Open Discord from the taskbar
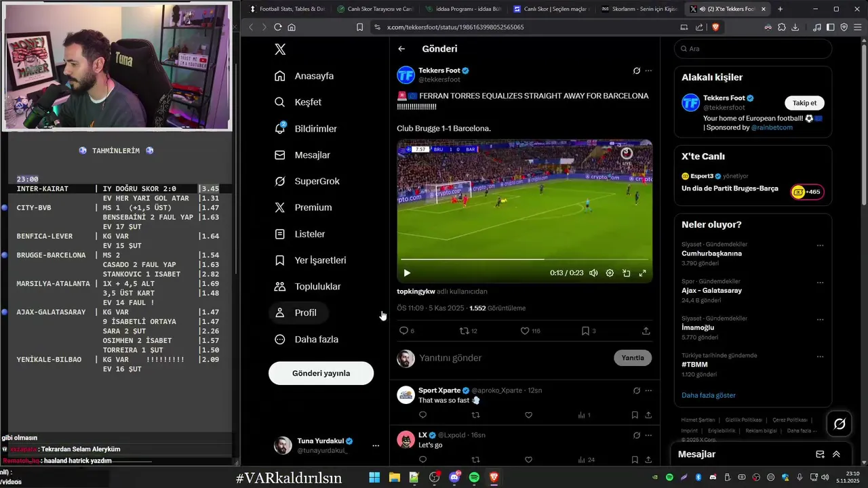Image resolution: width=868 pixels, height=488 pixels. pos(454,478)
